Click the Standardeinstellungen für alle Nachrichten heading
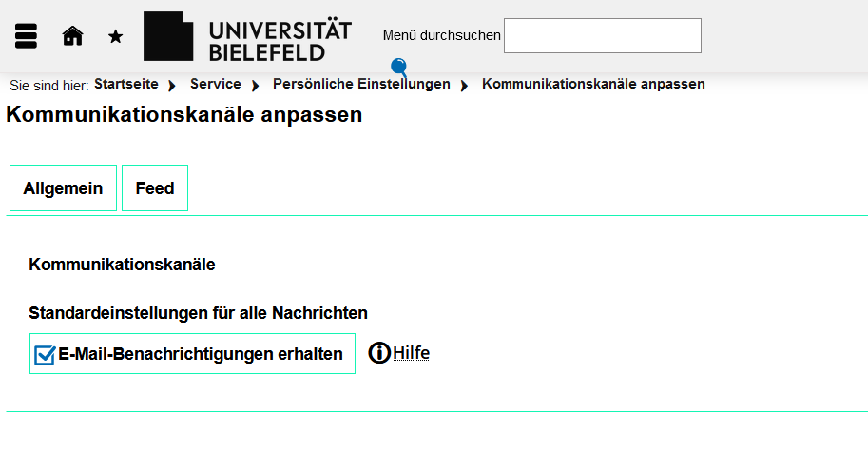Screen dimensions: 868x473 click(x=198, y=313)
